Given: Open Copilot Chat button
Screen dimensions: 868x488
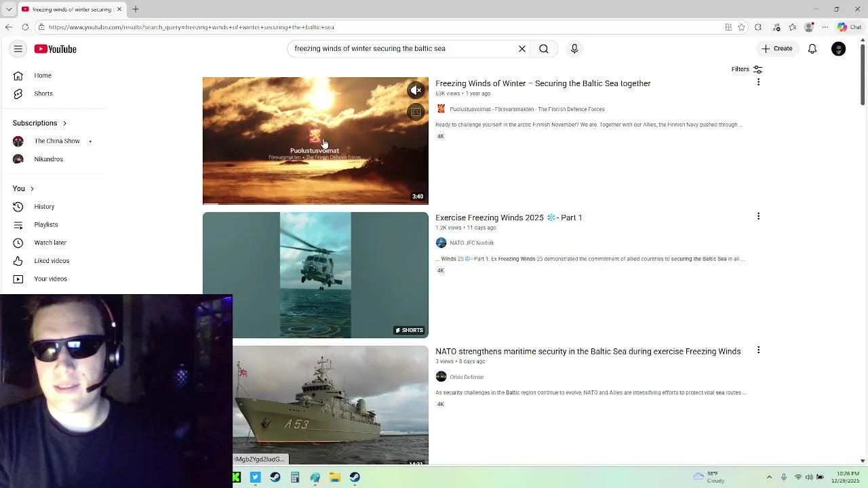Looking at the screenshot, I should 848,27.
